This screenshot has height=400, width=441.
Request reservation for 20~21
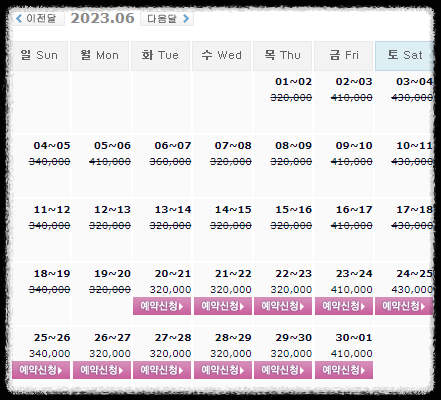click(x=162, y=306)
